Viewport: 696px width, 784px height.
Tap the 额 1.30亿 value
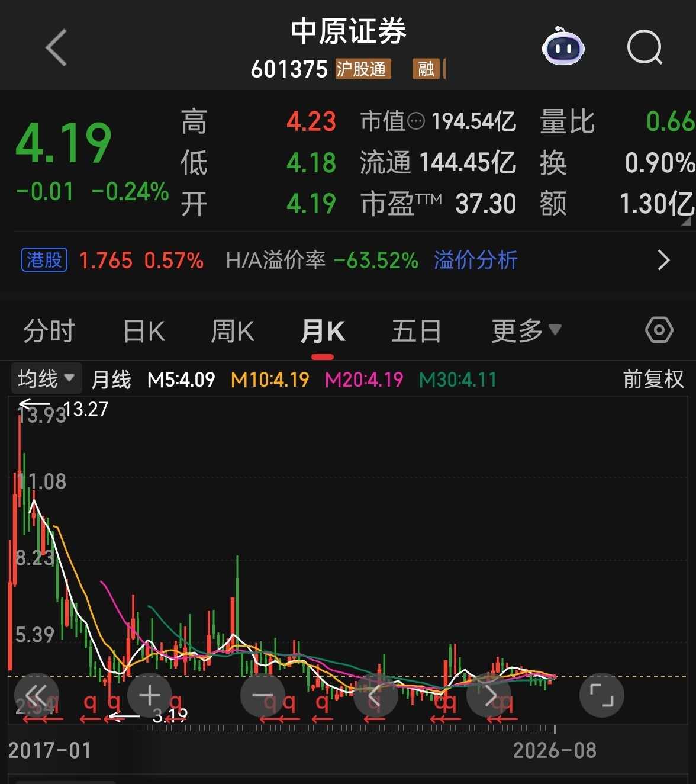point(657,204)
